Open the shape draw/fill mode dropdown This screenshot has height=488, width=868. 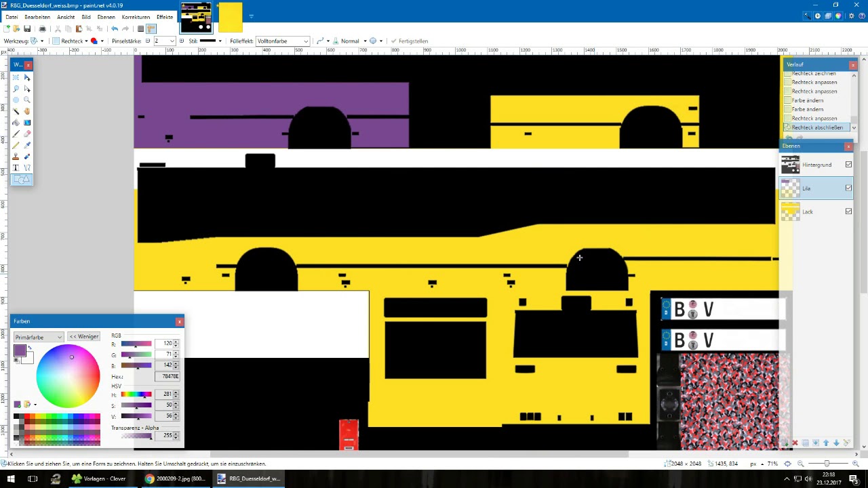coord(97,41)
